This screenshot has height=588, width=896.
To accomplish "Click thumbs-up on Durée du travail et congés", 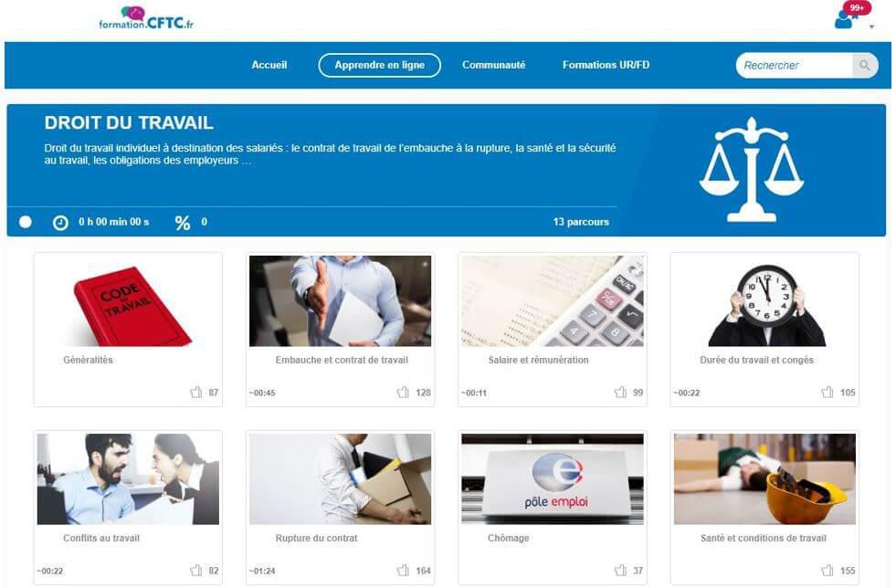I will click(827, 392).
